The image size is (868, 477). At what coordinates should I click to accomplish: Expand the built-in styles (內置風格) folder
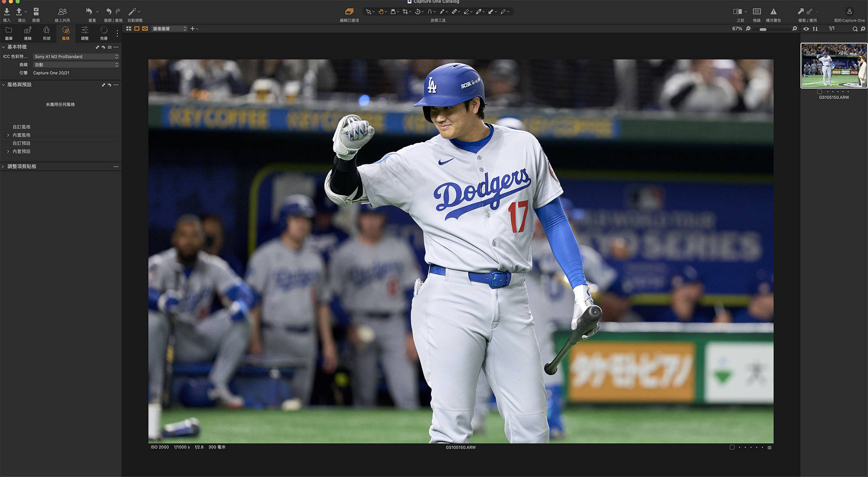pos(8,135)
